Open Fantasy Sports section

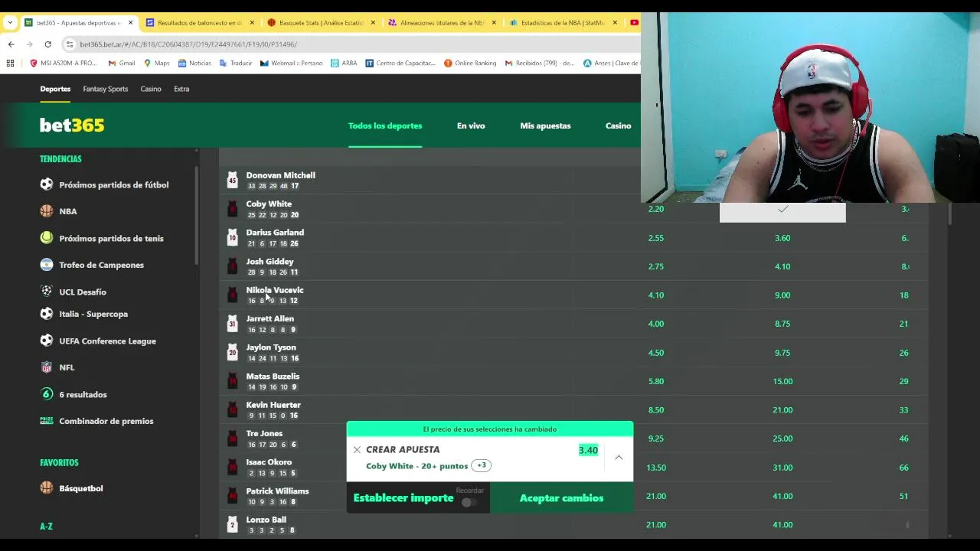pyautogui.click(x=106, y=89)
